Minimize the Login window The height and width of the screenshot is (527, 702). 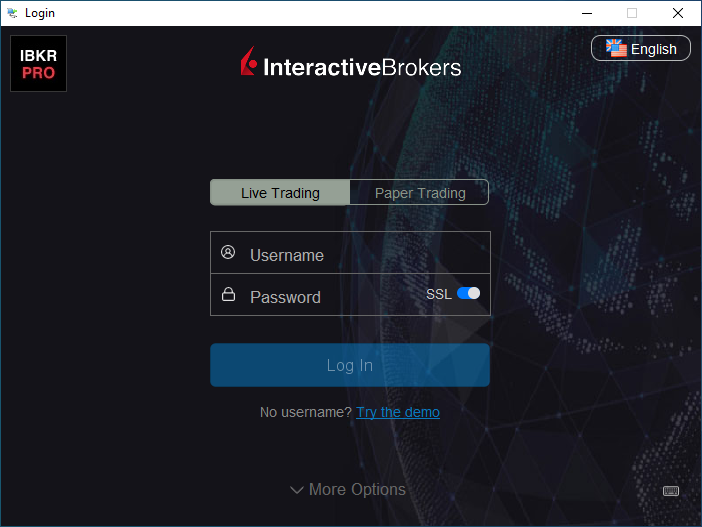tap(585, 13)
